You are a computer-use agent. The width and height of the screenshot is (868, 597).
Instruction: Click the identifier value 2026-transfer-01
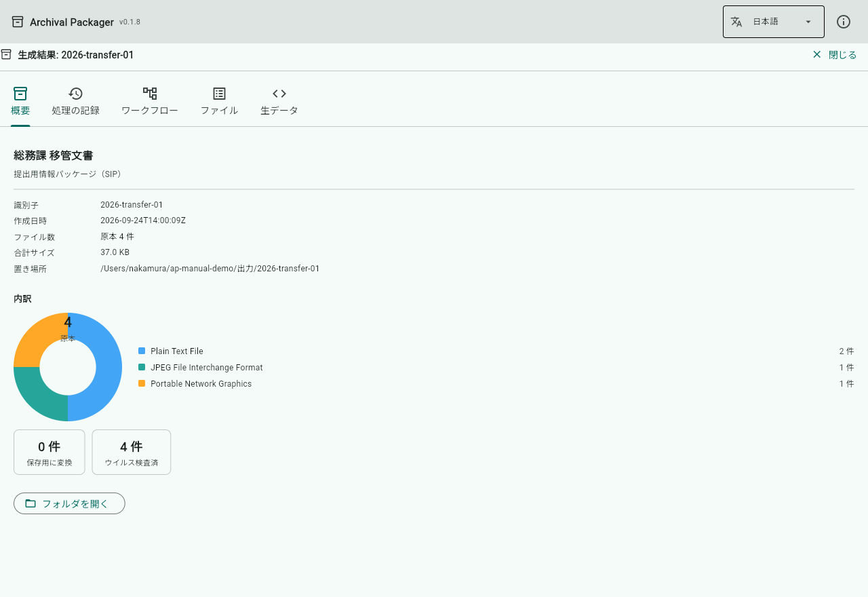(132, 205)
